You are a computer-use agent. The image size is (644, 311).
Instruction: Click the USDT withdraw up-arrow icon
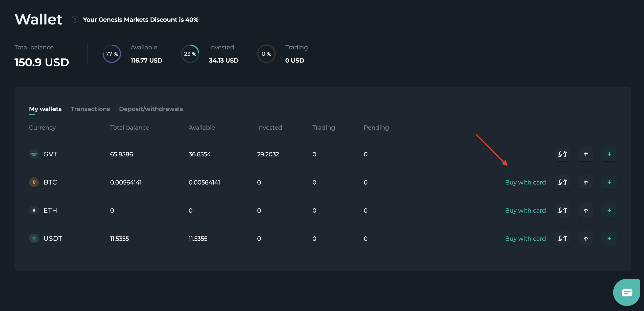click(x=585, y=238)
